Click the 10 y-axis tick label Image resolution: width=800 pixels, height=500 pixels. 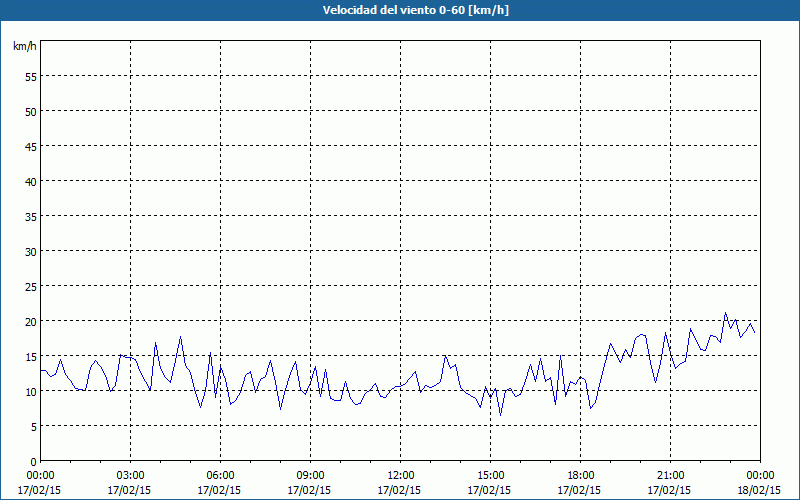point(31,391)
